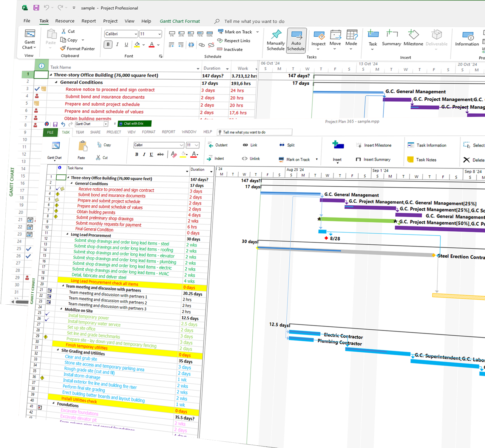Image resolution: width=485 pixels, height=448 pixels.
Task: Click the red font color swatch
Action: (152, 45)
